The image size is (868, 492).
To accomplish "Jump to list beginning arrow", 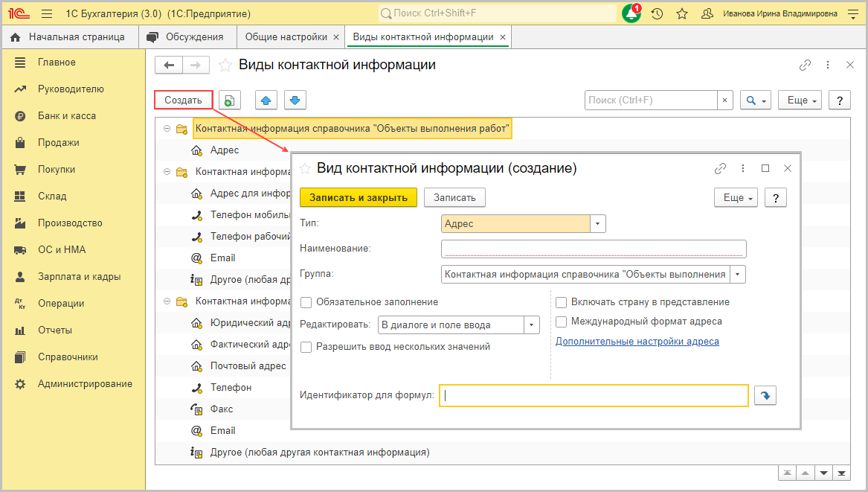I will pyautogui.click(x=787, y=473).
